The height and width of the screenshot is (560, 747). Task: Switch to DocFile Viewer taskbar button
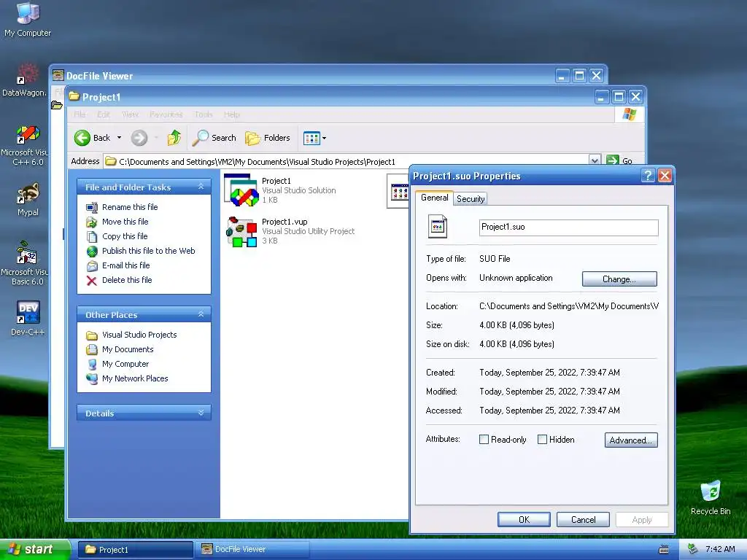[254, 550]
